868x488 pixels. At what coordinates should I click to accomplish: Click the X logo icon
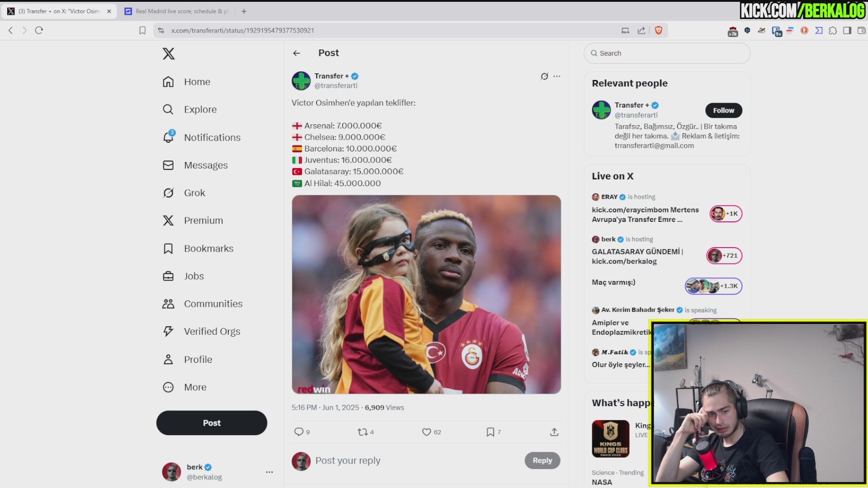click(169, 54)
